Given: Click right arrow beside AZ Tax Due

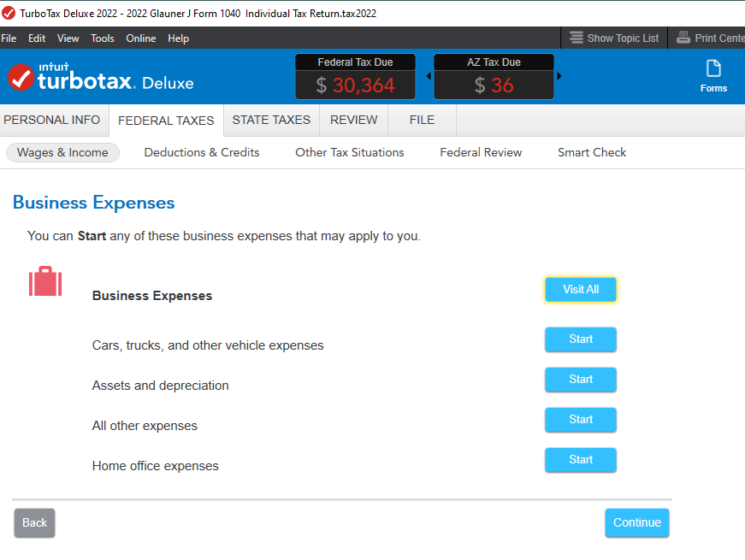Looking at the screenshot, I should (x=559, y=76).
